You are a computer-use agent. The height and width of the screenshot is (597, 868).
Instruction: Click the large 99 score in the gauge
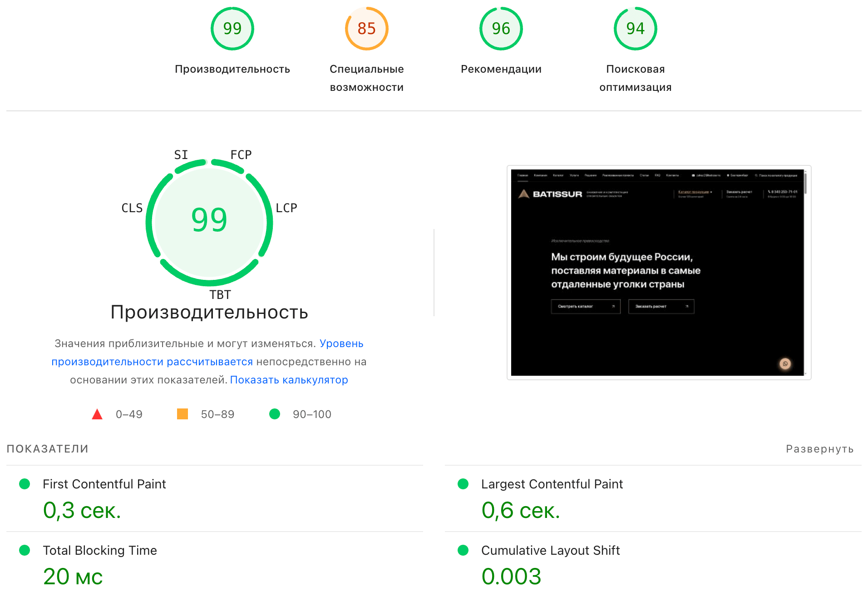coord(209,220)
